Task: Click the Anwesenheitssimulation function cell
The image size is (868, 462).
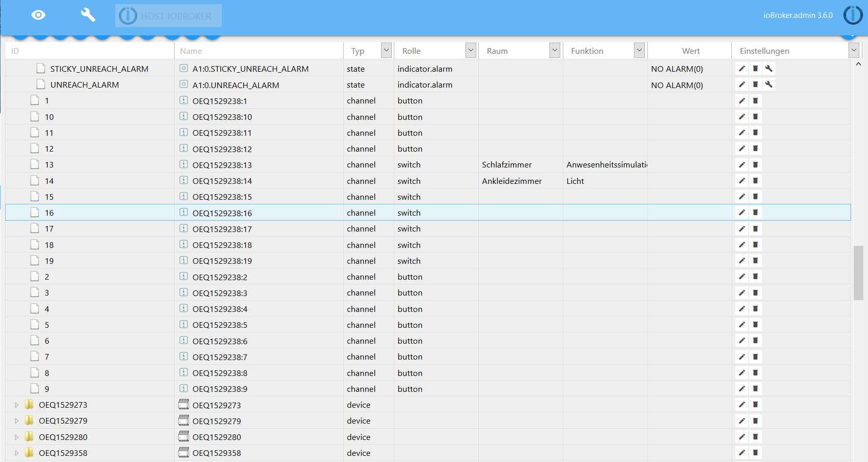Action: pos(607,165)
